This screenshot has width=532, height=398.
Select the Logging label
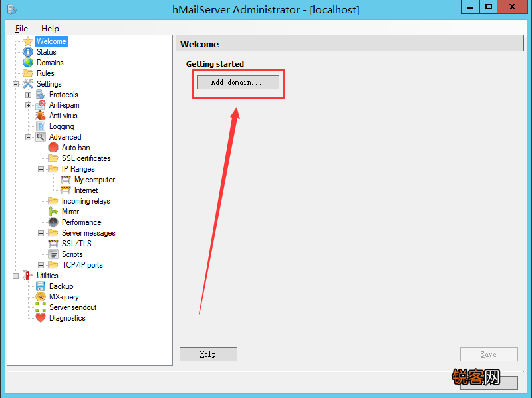[x=61, y=126]
